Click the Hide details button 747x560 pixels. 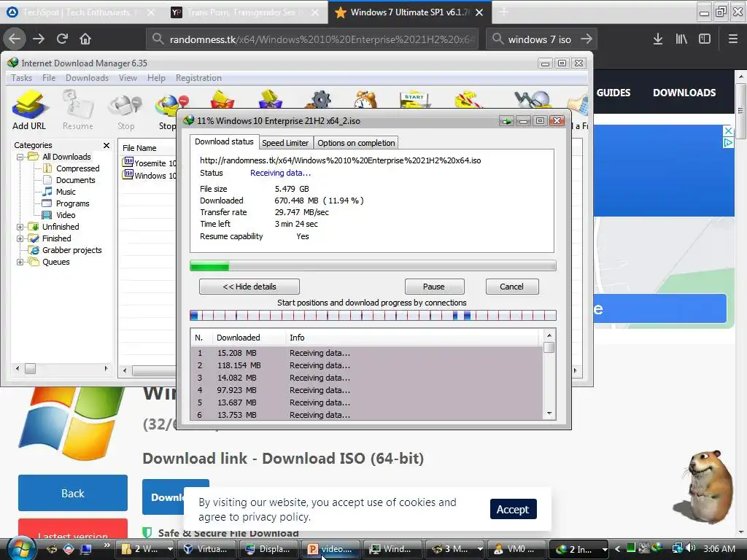coord(249,287)
